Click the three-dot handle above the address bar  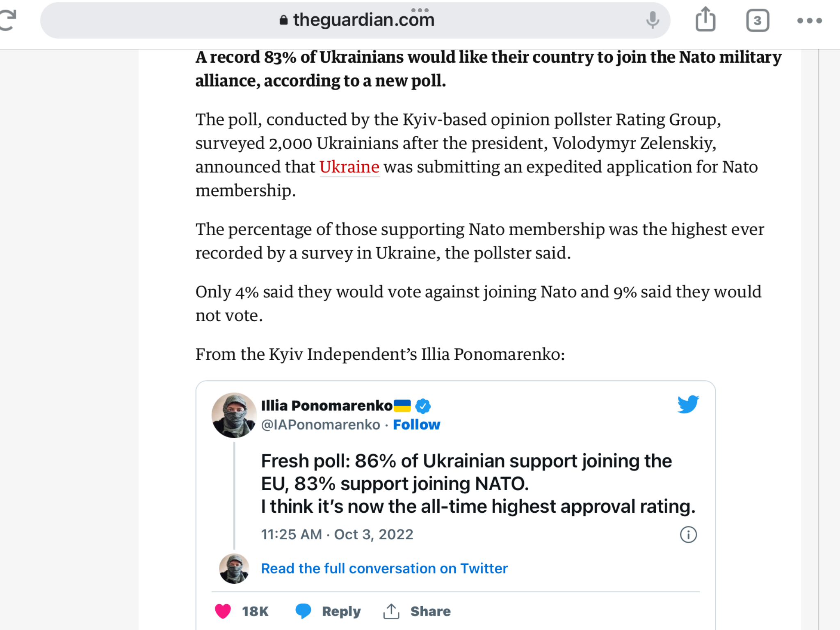click(x=420, y=10)
